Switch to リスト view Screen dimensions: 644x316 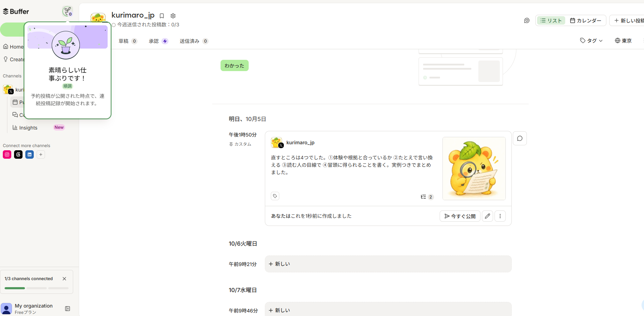(x=551, y=21)
